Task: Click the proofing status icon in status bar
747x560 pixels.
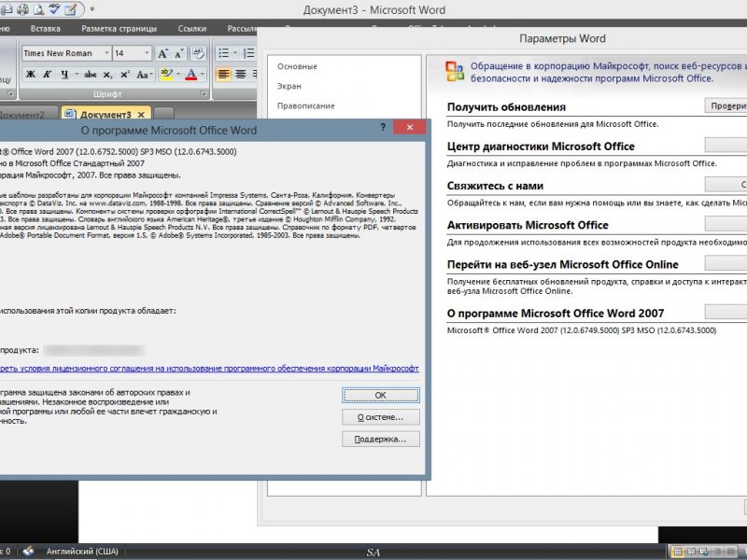Action: point(29,552)
